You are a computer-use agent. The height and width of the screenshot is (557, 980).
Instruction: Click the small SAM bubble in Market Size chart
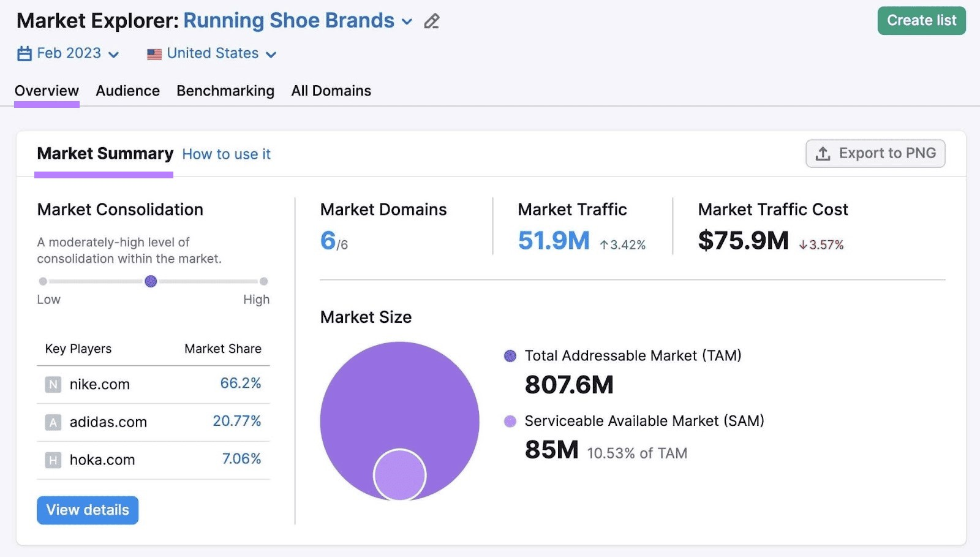pos(399,473)
